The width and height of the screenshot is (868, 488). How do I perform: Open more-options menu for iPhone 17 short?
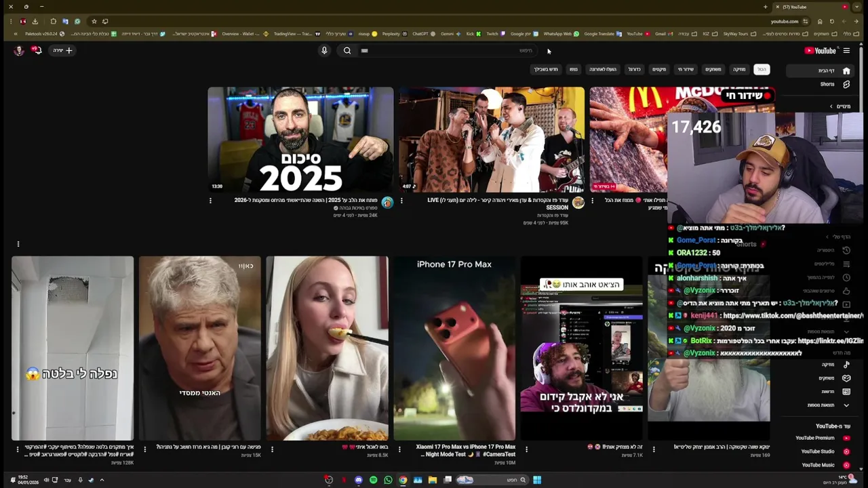click(399, 449)
